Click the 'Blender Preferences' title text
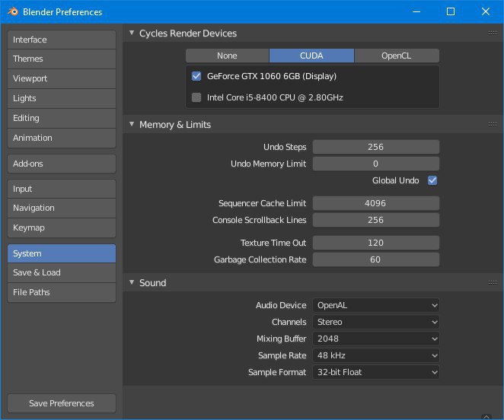Viewport: 504px width, 420px height. (x=62, y=12)
